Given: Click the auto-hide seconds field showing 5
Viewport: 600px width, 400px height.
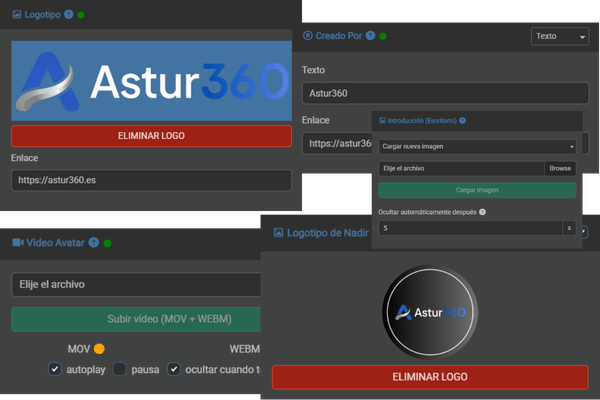Looking at the screenshot, I should point(470,228).
